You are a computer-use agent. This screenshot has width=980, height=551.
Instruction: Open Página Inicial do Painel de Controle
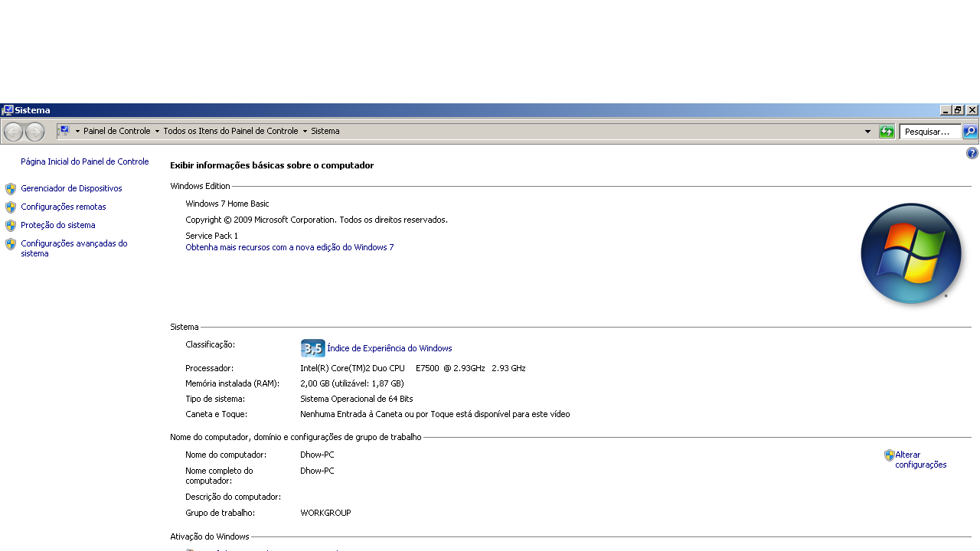pyautogui.click(x=85, y=161)
